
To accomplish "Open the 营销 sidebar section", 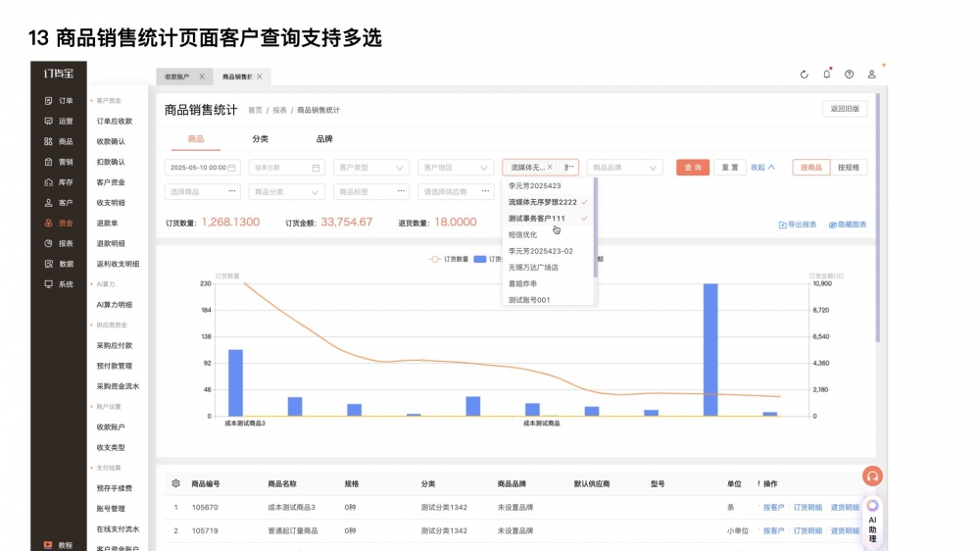I will (59, 162).
